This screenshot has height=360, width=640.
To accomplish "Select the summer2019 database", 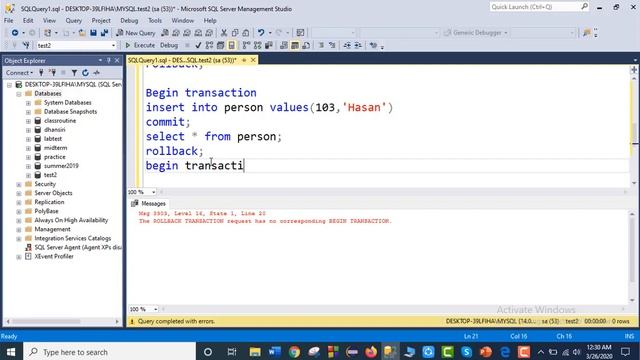I will 61,166.
